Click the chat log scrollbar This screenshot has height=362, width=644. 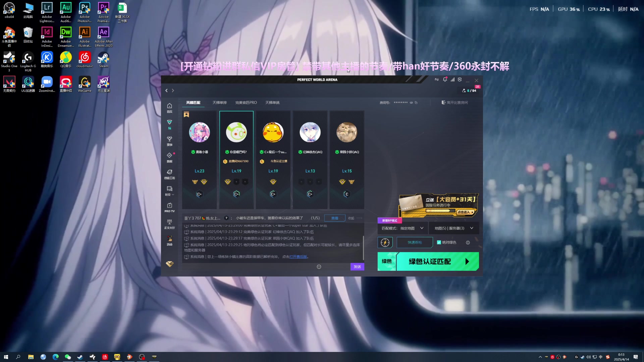tap(363, 248)
